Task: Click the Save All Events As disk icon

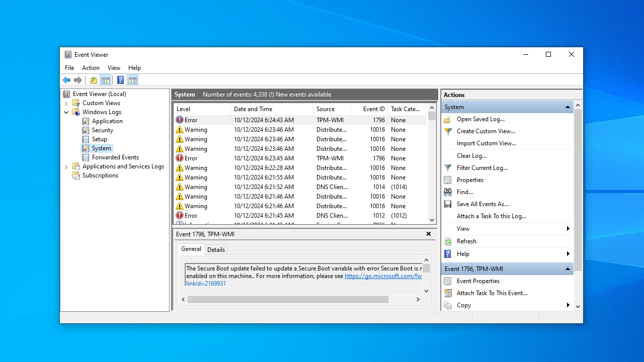Action: click(448, 204)
